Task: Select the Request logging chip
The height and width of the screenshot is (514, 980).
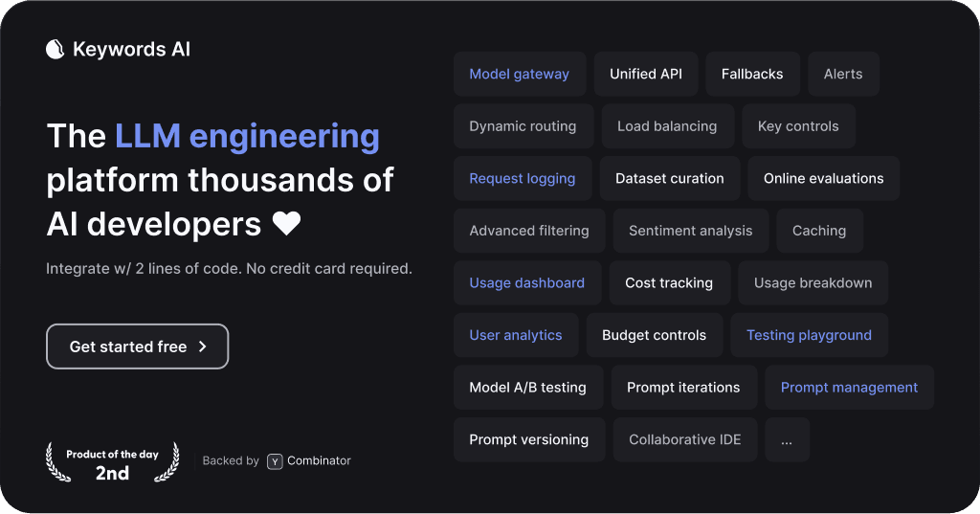Action: pyautogui.click(x=523, y=179)
